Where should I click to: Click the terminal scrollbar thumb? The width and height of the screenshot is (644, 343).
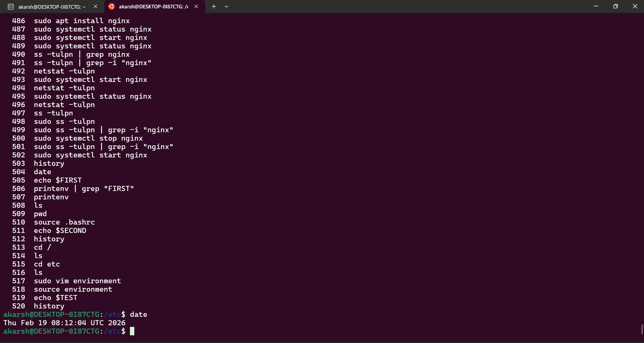tap(641, 328)
